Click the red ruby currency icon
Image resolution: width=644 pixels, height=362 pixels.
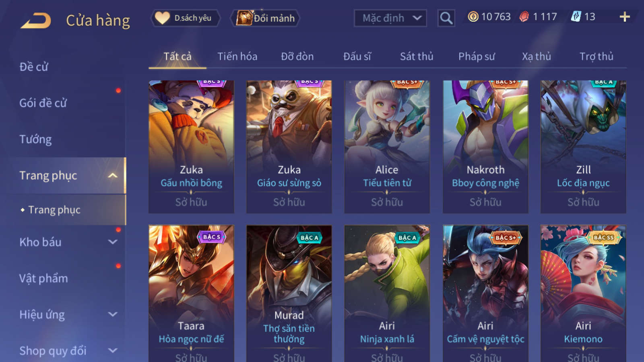[x=524, y=16]
